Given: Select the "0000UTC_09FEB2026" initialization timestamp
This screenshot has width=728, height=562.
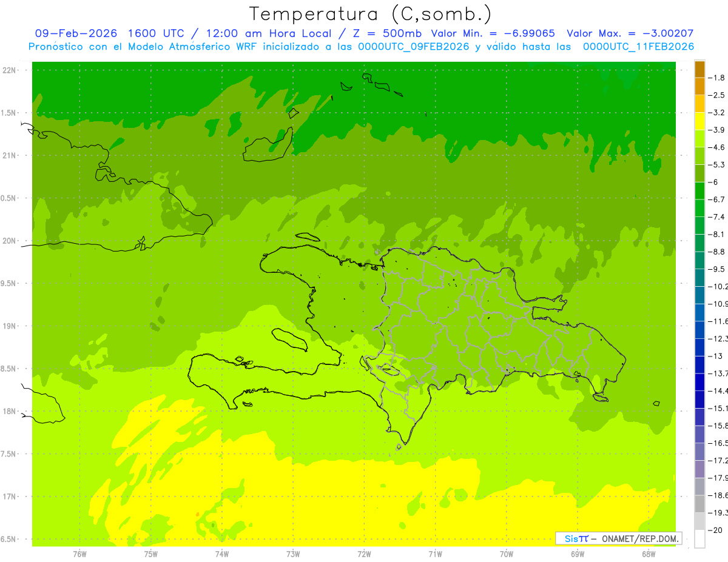Looking at the screenshot, I should click(x=413, y=47).
